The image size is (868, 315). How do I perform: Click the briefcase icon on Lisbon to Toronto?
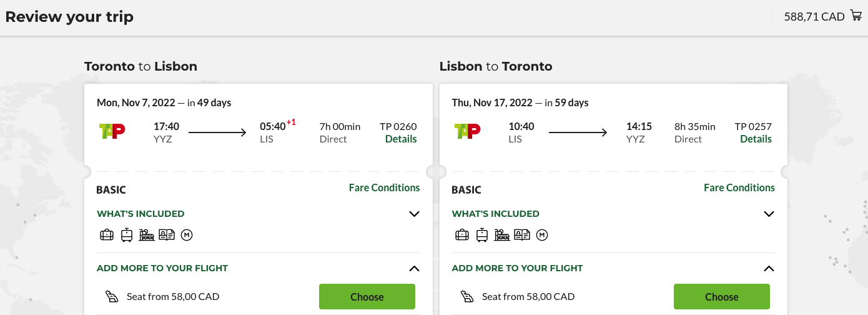point(462,235)
